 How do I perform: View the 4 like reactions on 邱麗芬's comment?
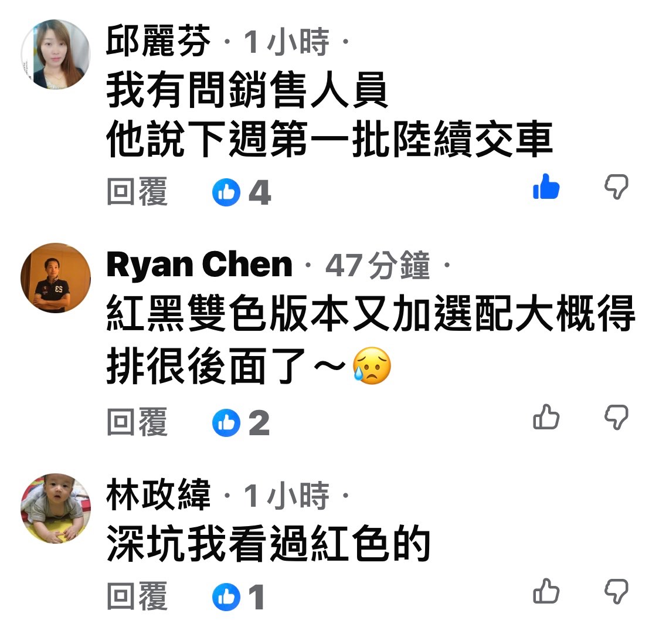point(242,192)
